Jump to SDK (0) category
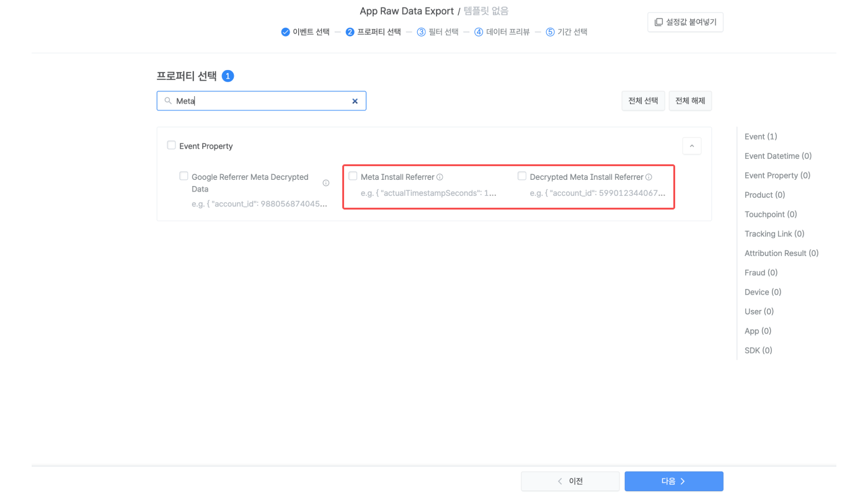Screen dimensions: 868x496 click(759, 350)
